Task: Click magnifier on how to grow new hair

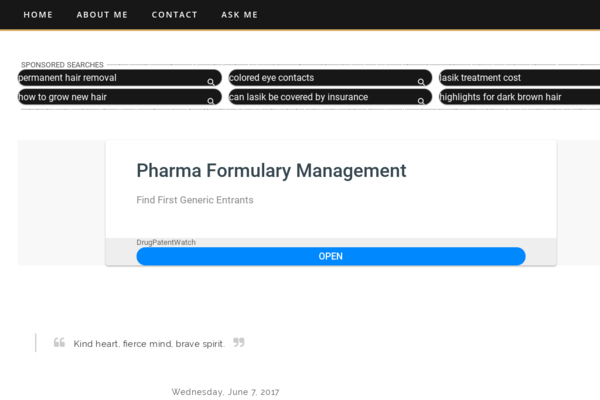Action: click(210, 101)
